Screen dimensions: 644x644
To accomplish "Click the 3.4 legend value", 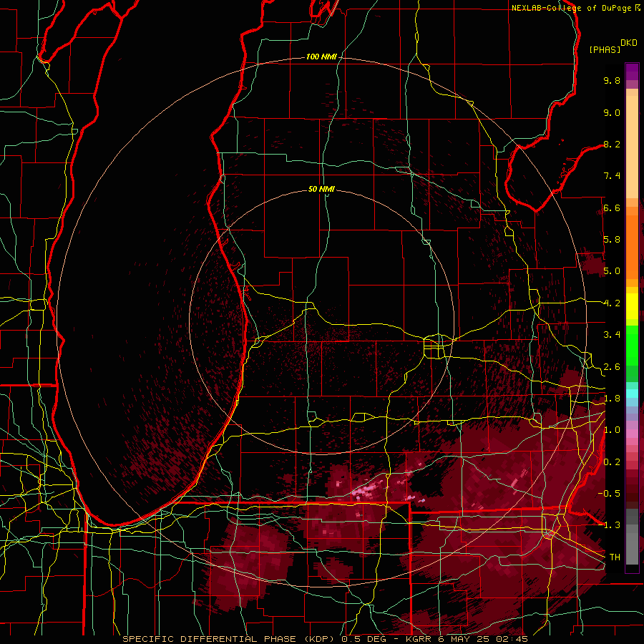I will pos(612,335).
